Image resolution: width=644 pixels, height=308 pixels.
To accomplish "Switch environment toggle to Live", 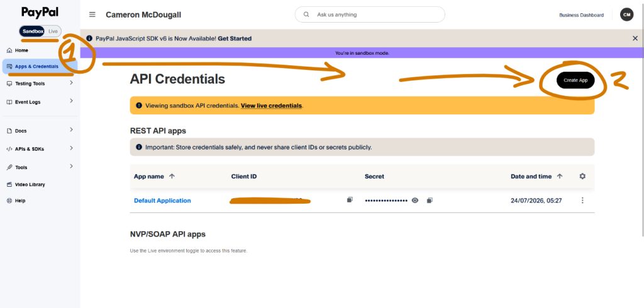I will pos(53,31).
